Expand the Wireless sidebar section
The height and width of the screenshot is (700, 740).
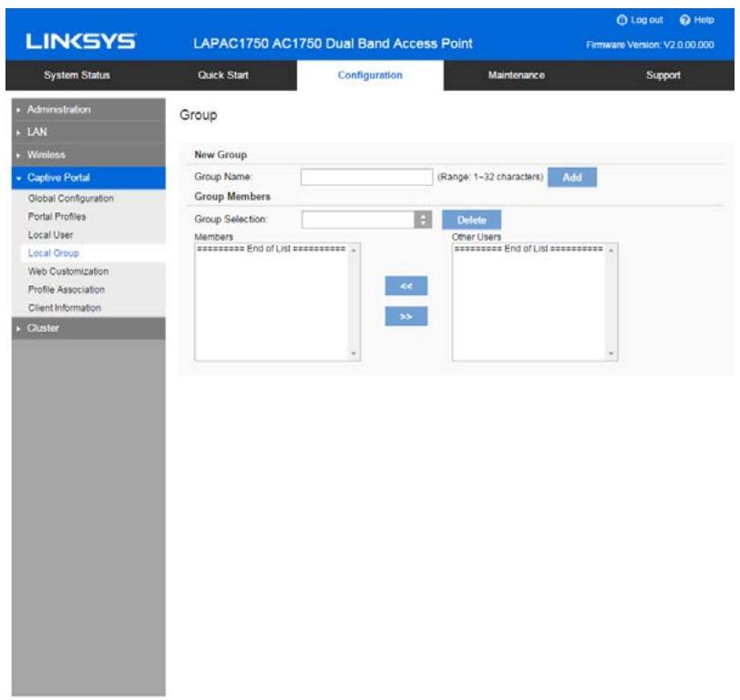tap(88, 155)
